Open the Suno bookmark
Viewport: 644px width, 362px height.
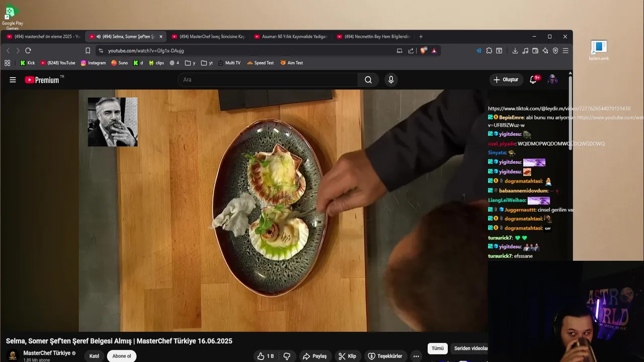coord(120,63)
